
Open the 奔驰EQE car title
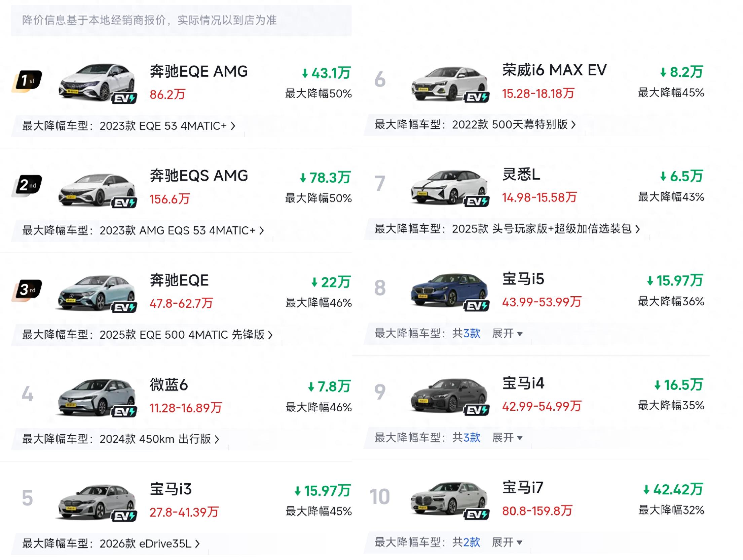click(179, 281)
